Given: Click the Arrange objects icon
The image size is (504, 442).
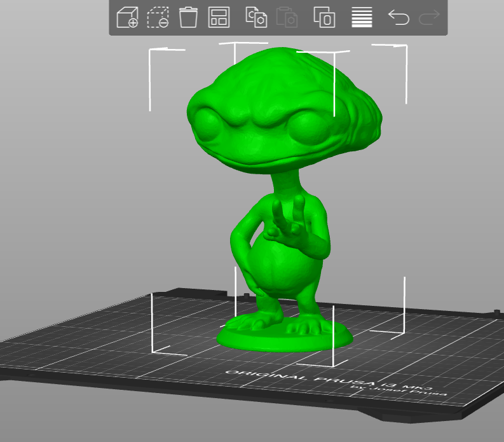Looking at the screenshot, I should click(219, 17).
